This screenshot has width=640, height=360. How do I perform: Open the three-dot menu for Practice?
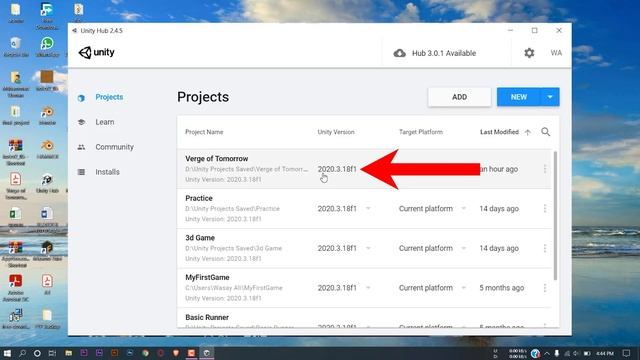tap(545, 209)
